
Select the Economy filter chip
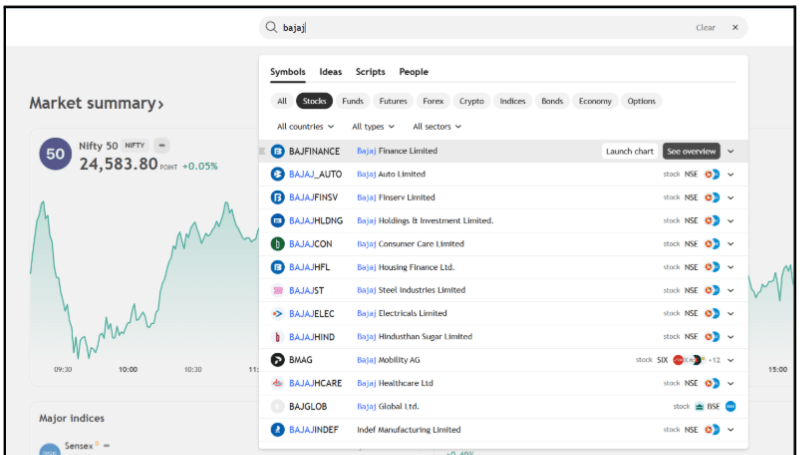pyautogui.click(x=595, y=101)
